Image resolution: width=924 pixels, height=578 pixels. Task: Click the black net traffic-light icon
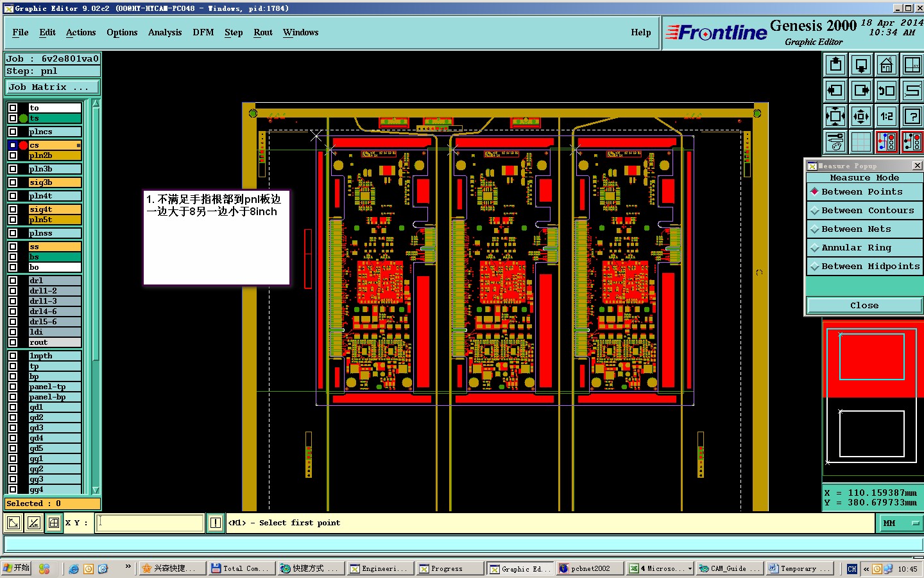(912, 142)
